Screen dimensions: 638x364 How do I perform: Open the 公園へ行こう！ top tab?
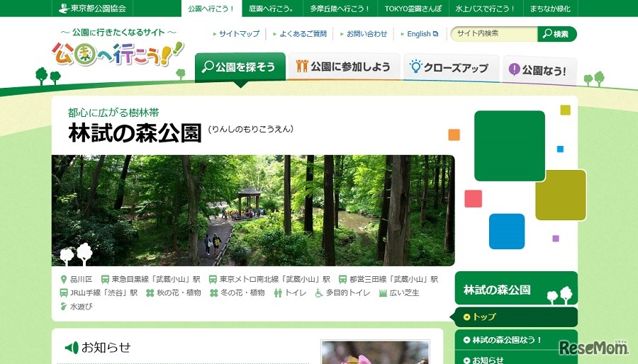[211, 8]
